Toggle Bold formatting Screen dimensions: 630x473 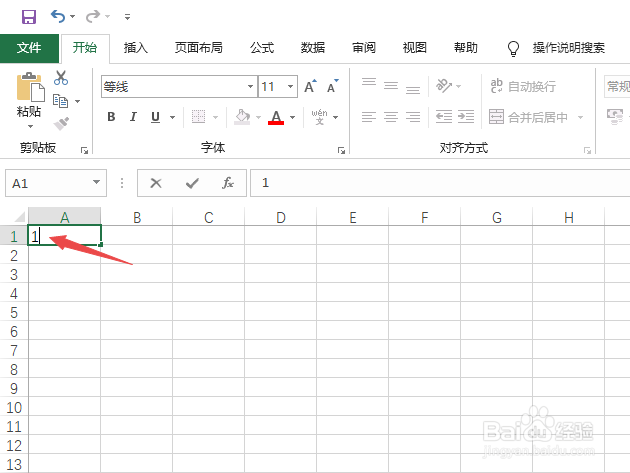tap(111, 117)
